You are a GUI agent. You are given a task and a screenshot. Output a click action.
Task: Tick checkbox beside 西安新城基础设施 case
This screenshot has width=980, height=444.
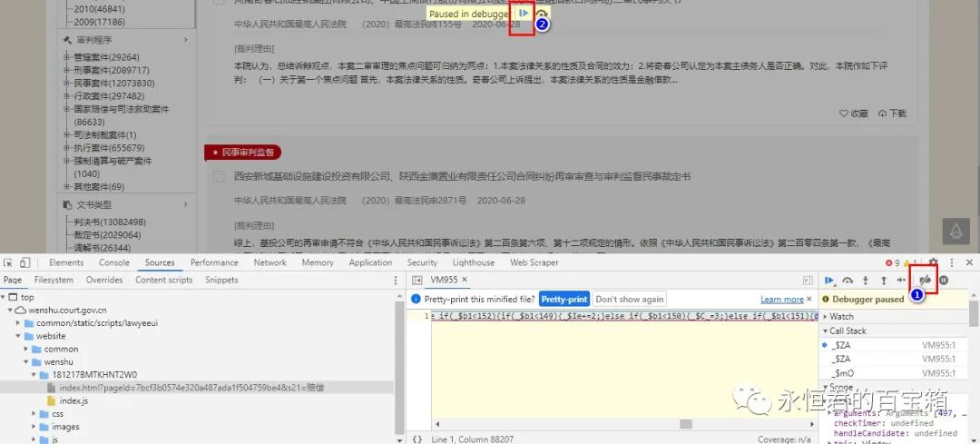(x=218, y=177)
